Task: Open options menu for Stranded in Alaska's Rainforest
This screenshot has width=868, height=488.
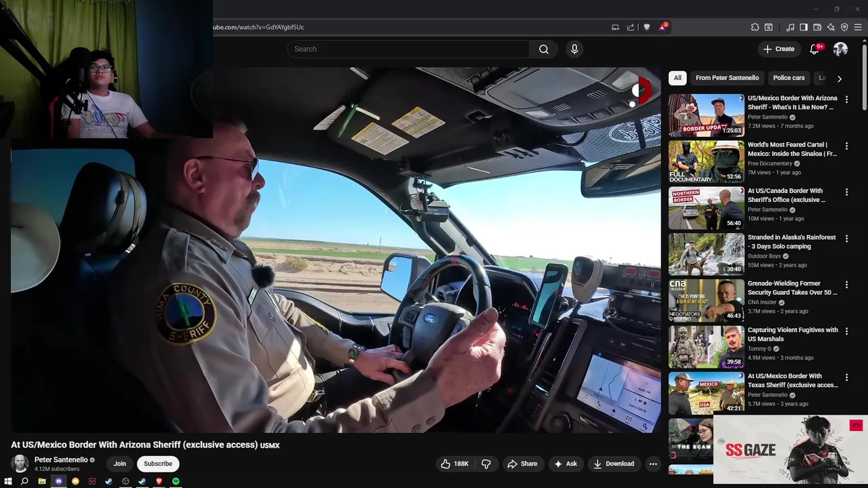Action: pyautogui.click(x=846, y=239)
